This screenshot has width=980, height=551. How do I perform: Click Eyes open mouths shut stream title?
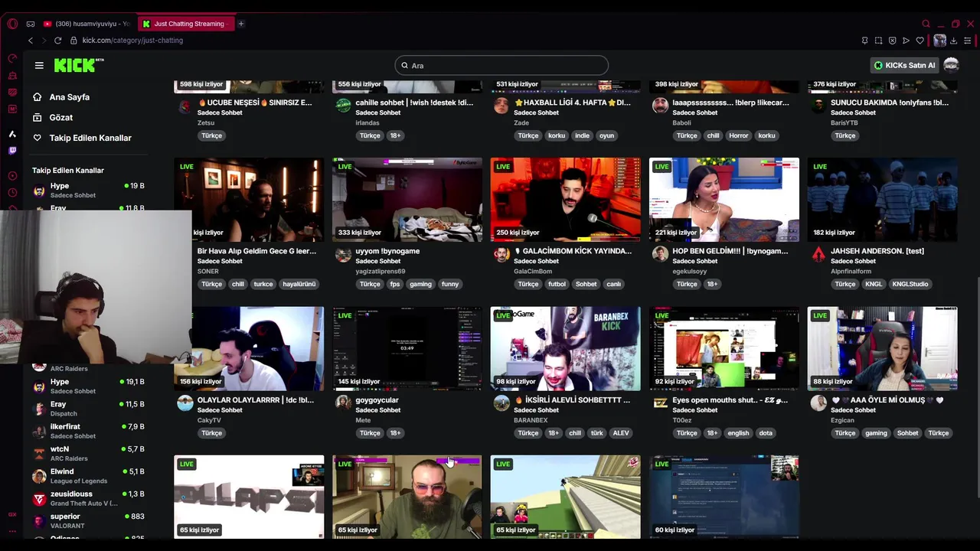tap(730, 399)
